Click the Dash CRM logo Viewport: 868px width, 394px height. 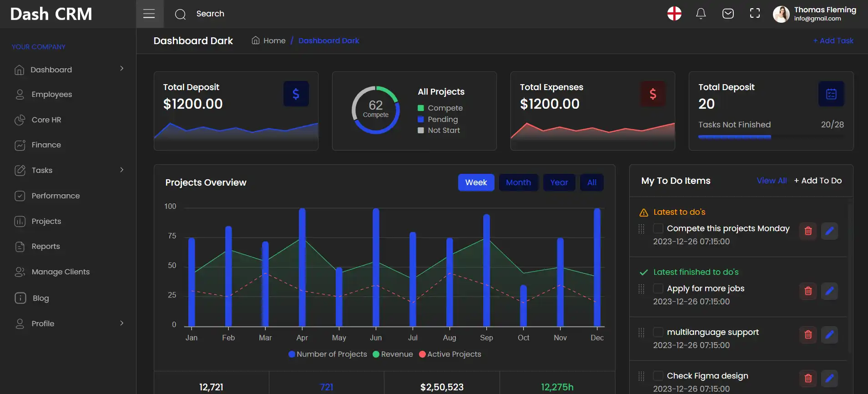pyautogui.click(x=51, y=14)
